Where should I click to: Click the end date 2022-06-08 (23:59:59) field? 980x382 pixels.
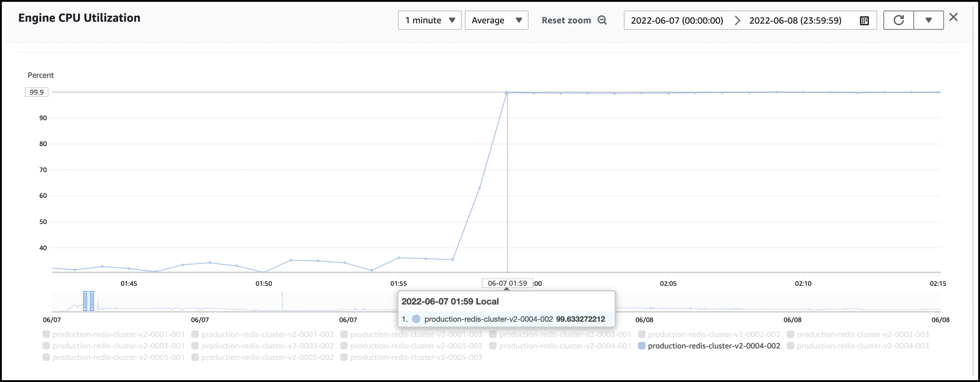tap(795, 20)
